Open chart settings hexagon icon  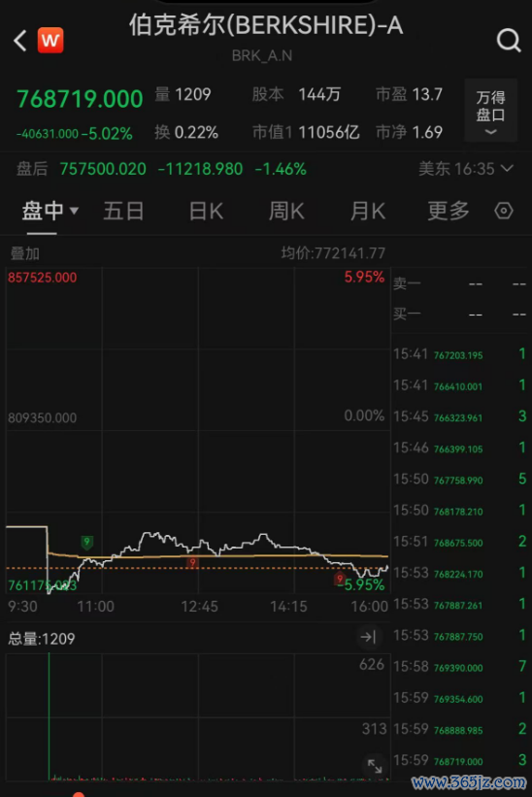tap(504, 211)
